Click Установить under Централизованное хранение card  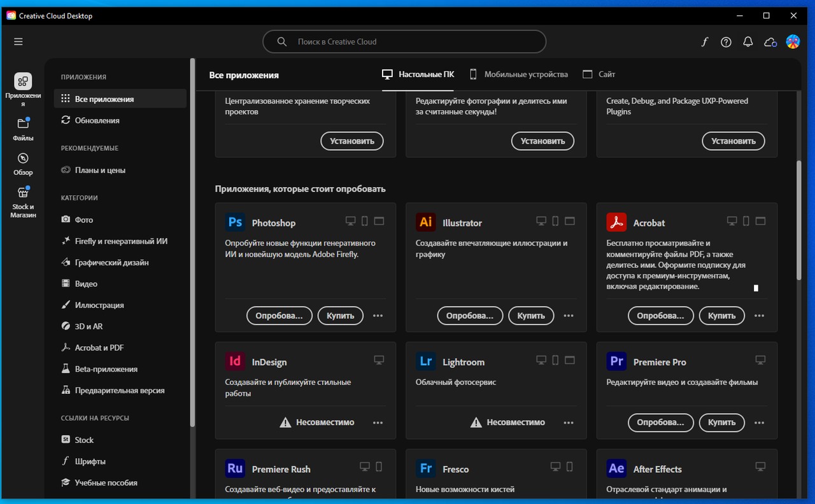pos(352,141)
